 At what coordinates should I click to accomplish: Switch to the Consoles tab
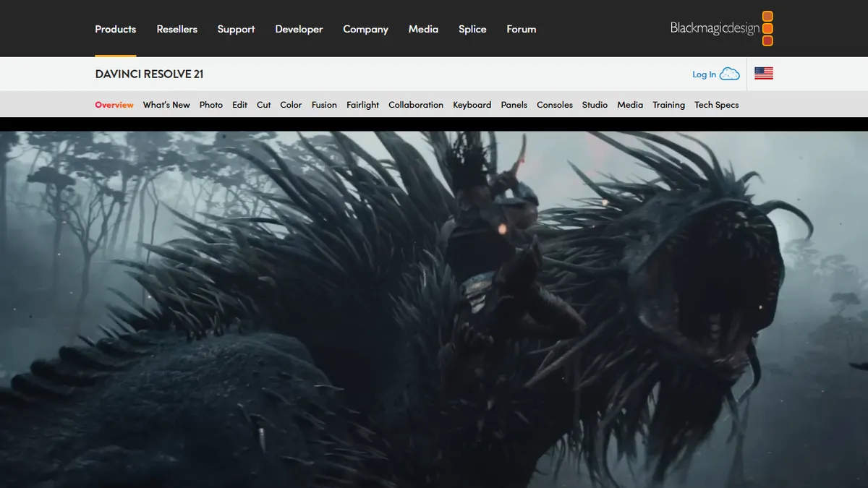[x=555, y=105]
